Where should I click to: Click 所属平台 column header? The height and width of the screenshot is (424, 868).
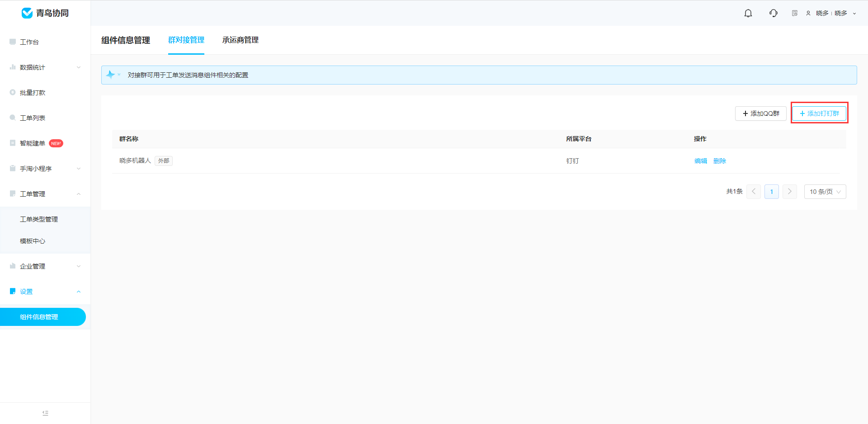(579, 139)
